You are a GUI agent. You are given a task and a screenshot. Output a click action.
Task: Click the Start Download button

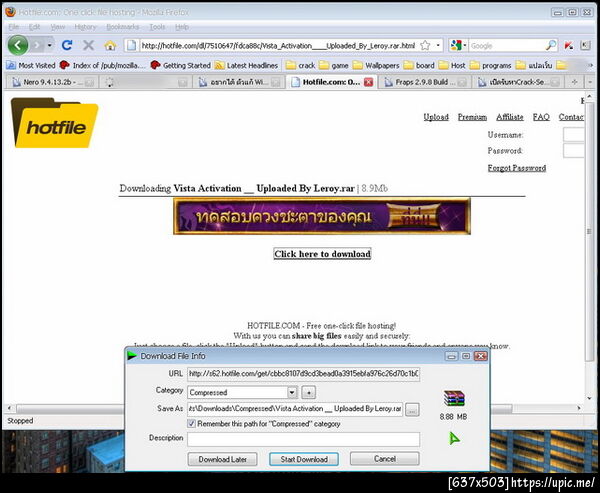pyautogui.click(x=304, y=459)
